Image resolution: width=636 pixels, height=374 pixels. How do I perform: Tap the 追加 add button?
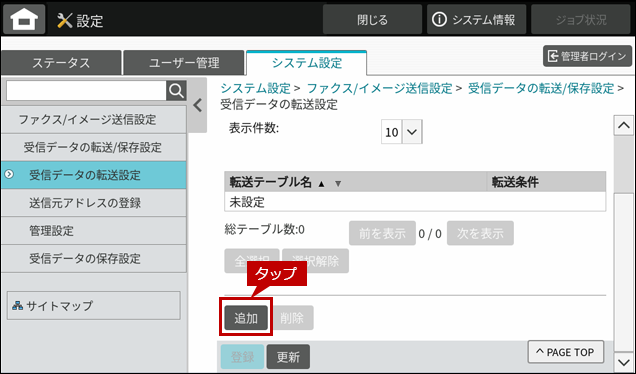[246, 318]
